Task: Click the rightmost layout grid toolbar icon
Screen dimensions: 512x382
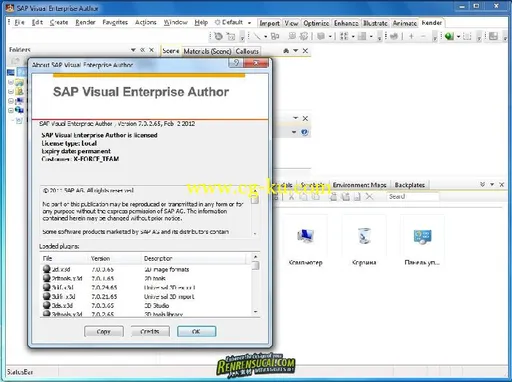Action: pyautogui.click(x=493, y=36)
